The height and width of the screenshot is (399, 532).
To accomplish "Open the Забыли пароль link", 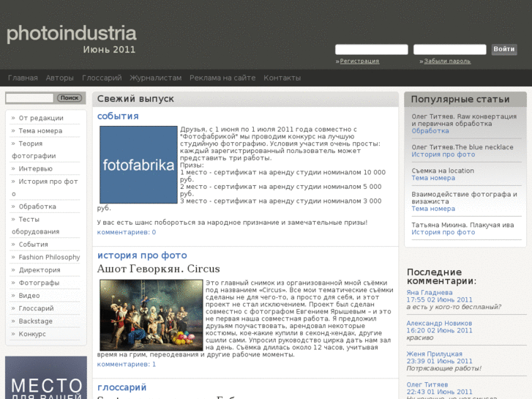I will tap(447, 61).
